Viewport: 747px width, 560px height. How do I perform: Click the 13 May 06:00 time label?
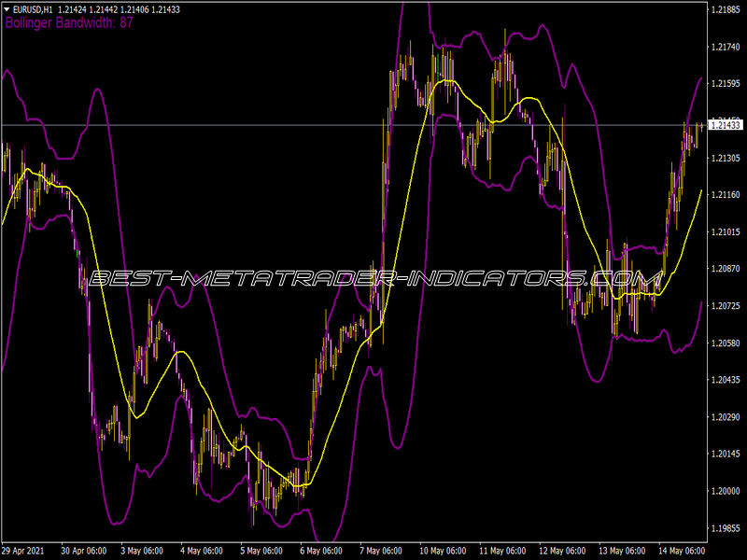click(x=622, y=551)
